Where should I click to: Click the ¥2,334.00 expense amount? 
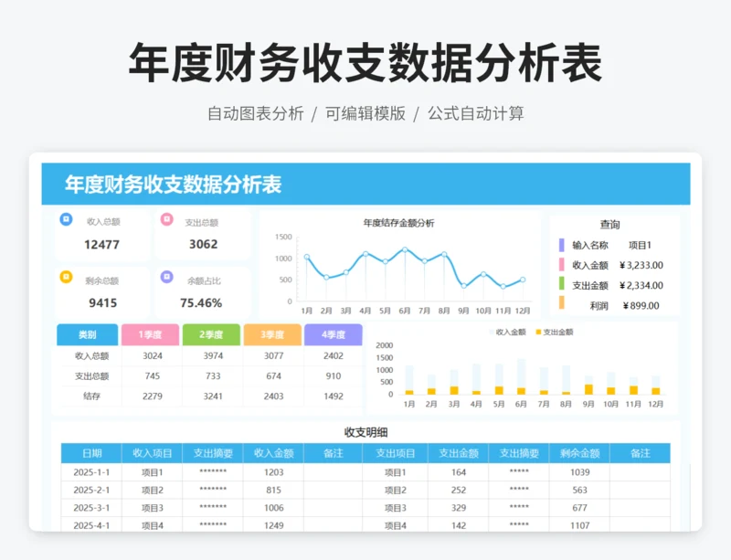click(641, 285)
